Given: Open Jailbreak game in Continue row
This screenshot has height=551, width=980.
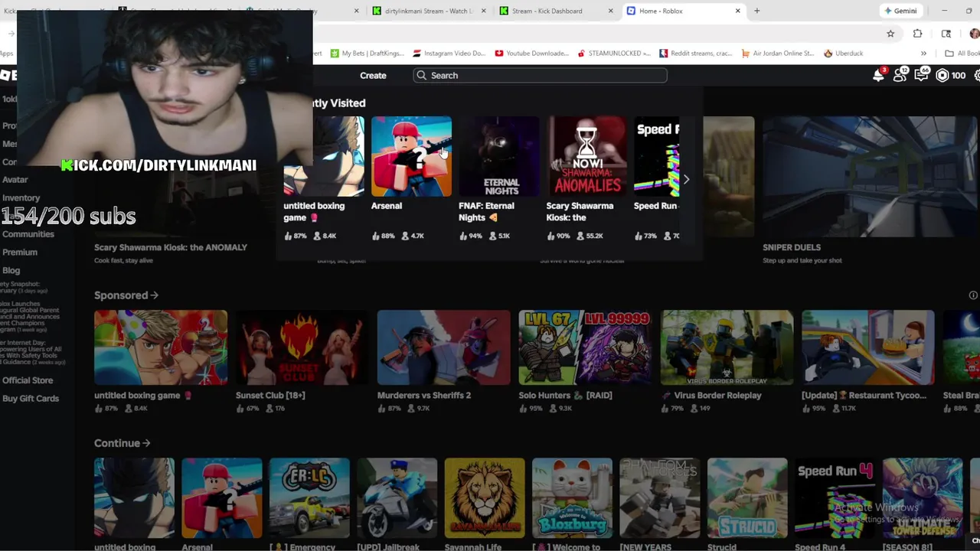Looking at the screenshot, I should [397, 498].
